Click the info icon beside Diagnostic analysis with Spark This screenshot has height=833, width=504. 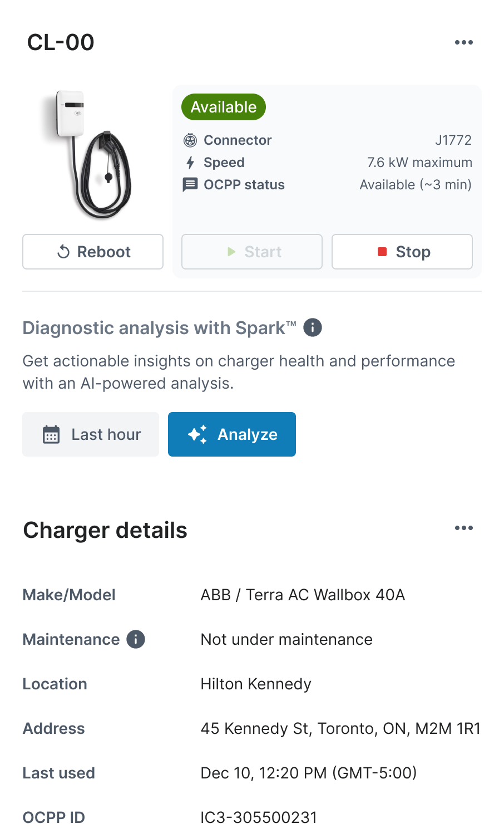click(313, 327)
